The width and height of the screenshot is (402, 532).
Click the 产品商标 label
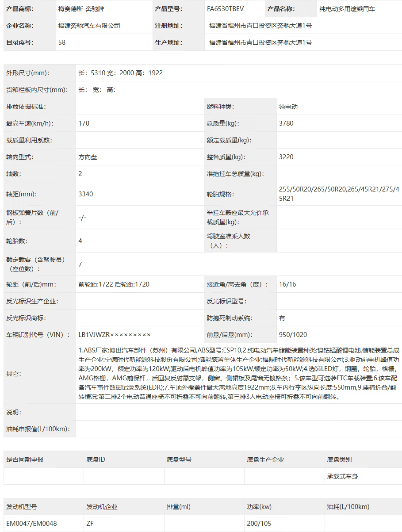20,9
